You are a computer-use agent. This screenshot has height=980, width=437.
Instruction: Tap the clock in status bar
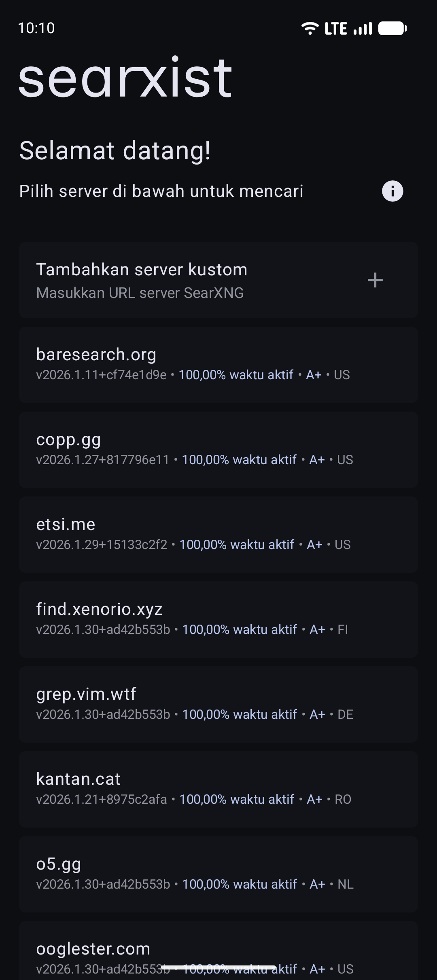[36, 28]
